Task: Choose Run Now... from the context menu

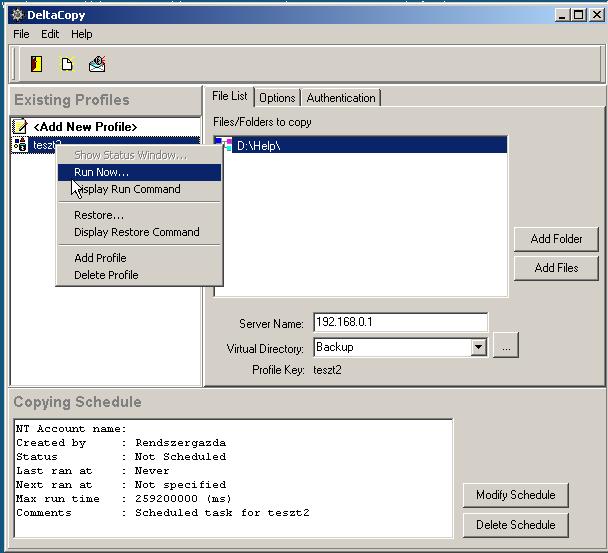Action: pos(140,172)
